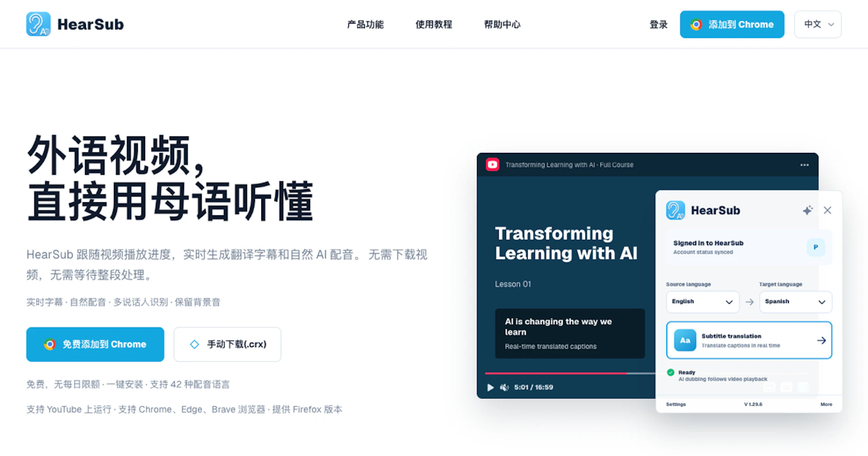868x456 pixels.
Task: Click the AI dubbing follows video playback text
Action: 722,379
